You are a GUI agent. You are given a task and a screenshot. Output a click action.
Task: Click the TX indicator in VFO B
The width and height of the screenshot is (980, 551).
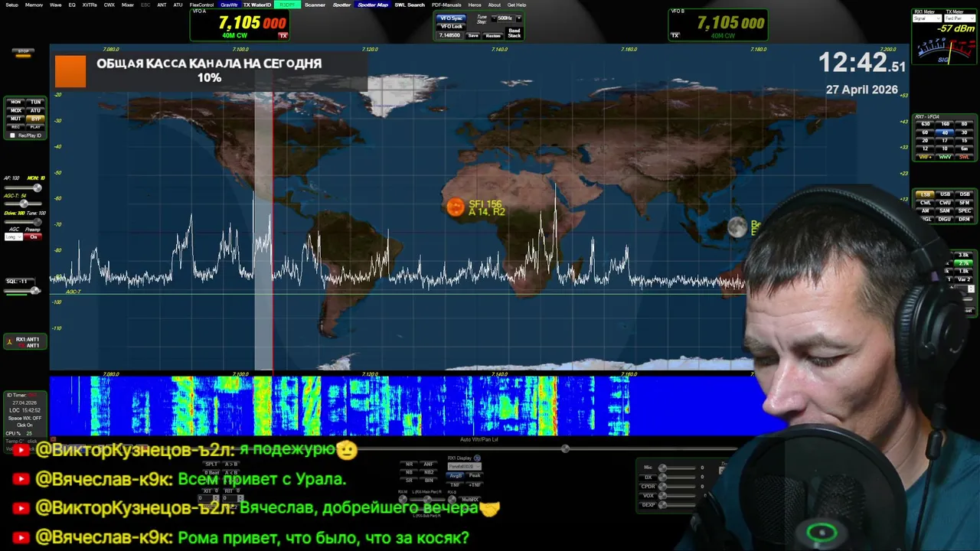click(x=675, y=35)
